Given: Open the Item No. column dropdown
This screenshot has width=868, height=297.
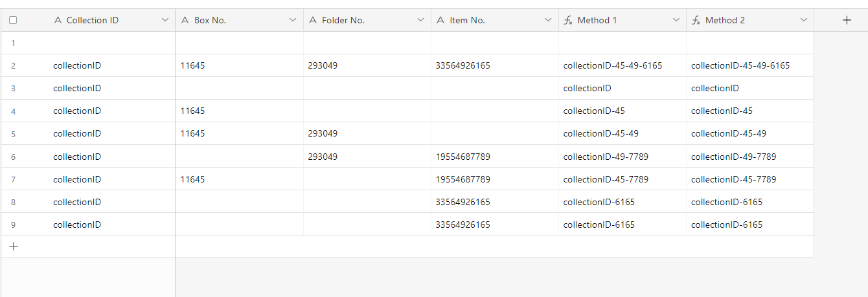Looking at the screenshot, I should [x=548, y=20].
